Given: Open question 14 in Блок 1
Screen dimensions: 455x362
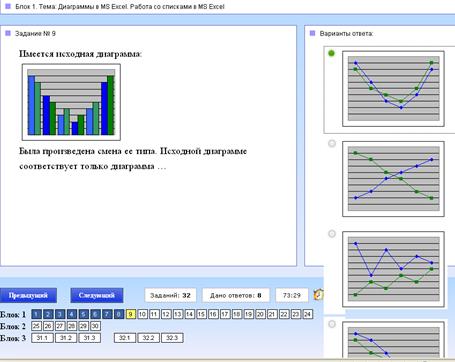Looking at the screenshot, I should click(x=189, y=314).
